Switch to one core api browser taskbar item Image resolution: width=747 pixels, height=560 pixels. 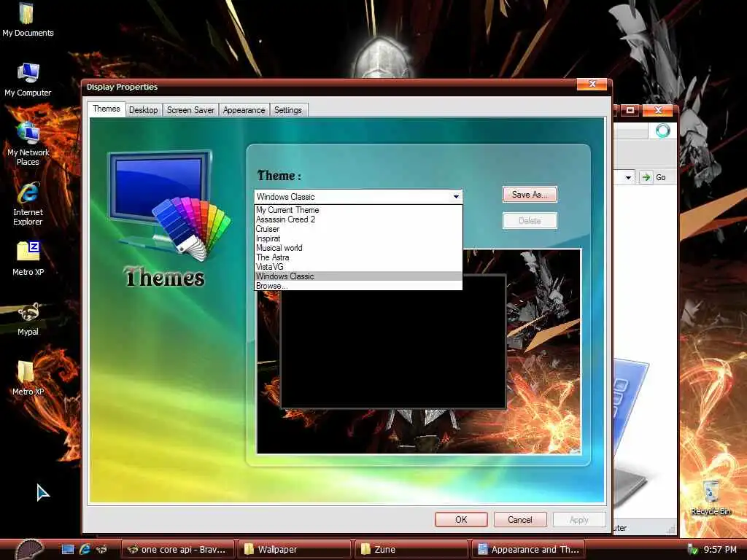(178, 550)
